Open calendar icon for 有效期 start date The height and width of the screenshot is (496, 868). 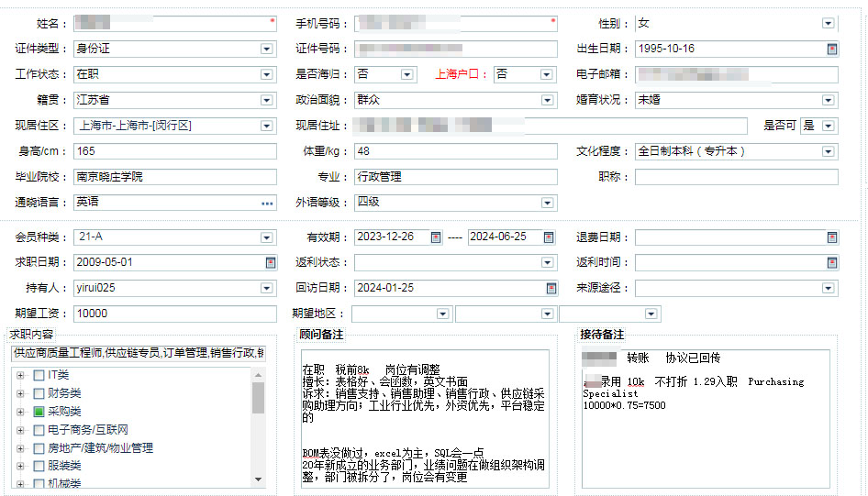tap(436, 237)
